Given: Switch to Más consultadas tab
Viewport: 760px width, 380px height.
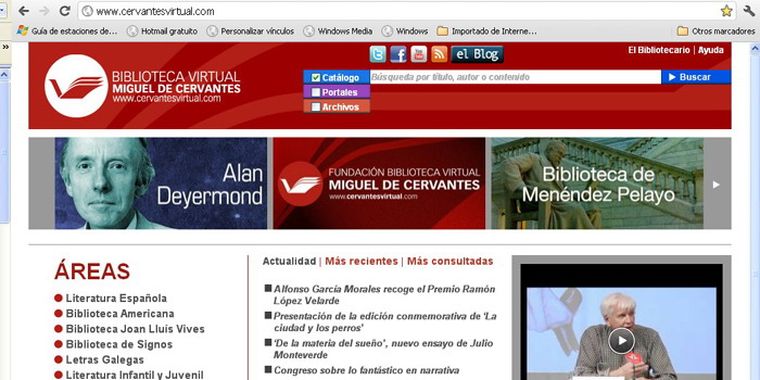Looking at the screenshot, I should [450, 261].
